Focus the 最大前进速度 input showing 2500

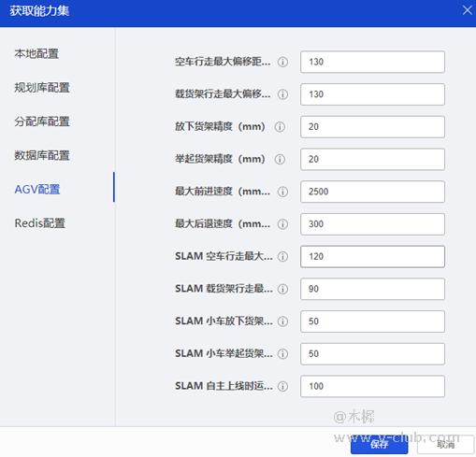point(372,192)
